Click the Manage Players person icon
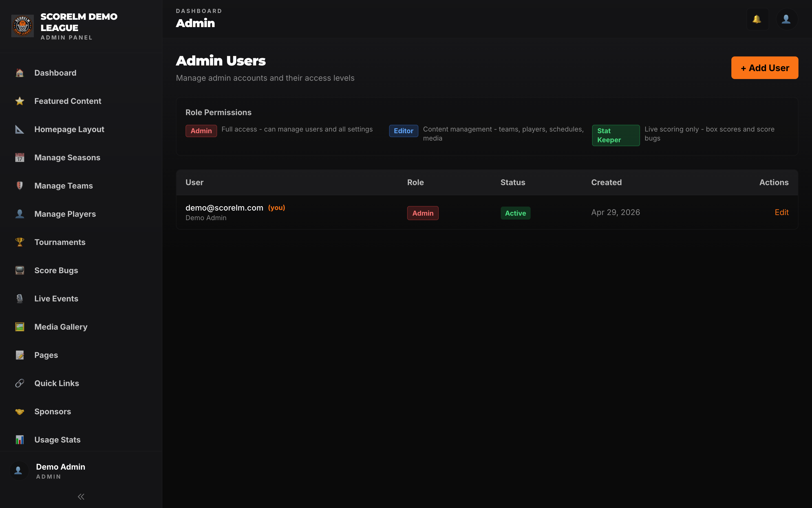Screen dimensions: 812x508 pos(20,214)
